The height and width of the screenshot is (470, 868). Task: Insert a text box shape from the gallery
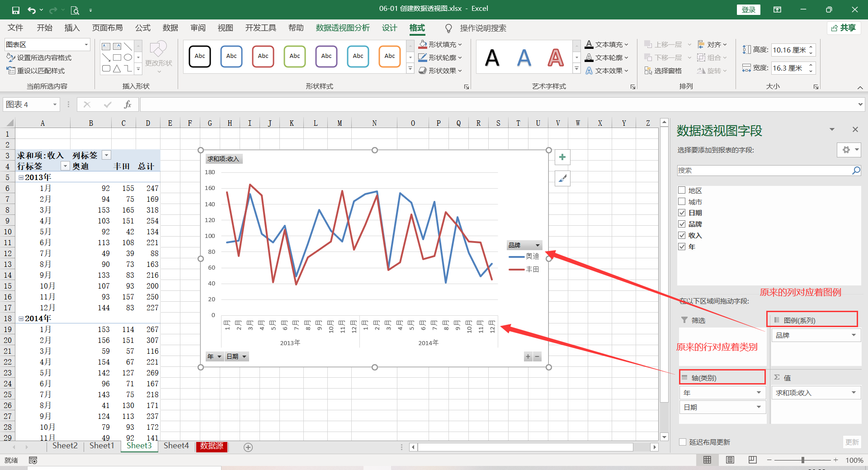pyautogui.click(x=106, y=46)
